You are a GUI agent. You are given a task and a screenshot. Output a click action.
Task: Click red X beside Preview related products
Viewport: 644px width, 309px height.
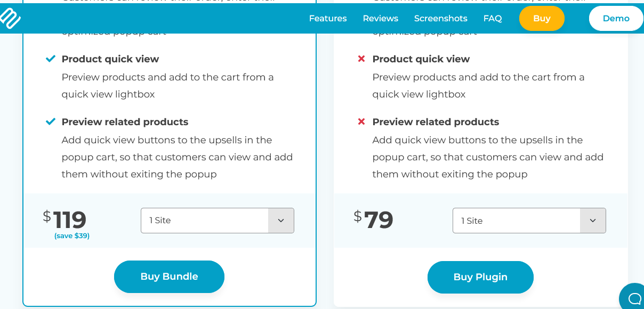pyautogui.click(x=361, y=121)
